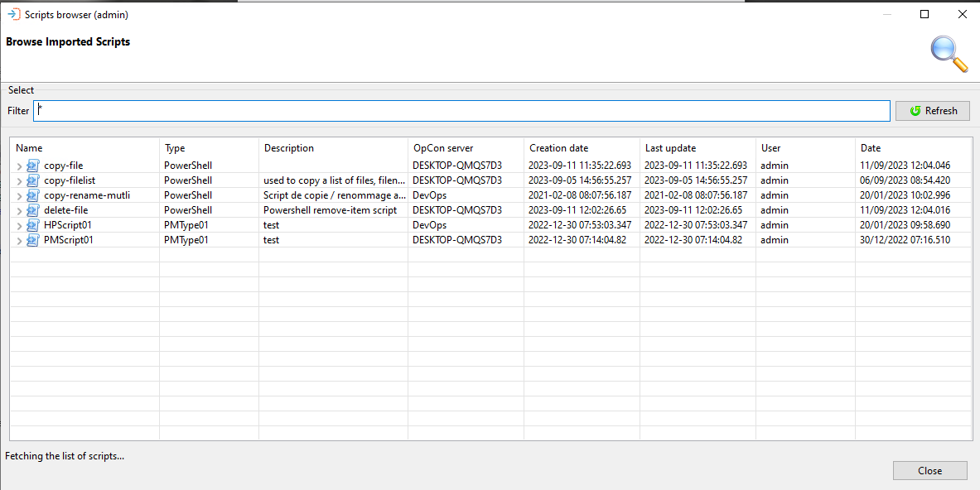Select the copy-file script name
This screenshot has width=980, height=490.
coord(63,166)
